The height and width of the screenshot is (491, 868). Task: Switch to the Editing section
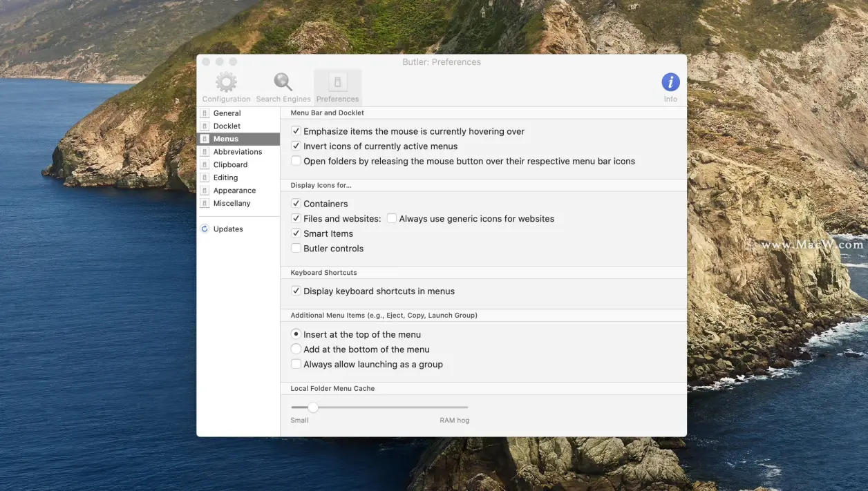(x=205, y=177)
